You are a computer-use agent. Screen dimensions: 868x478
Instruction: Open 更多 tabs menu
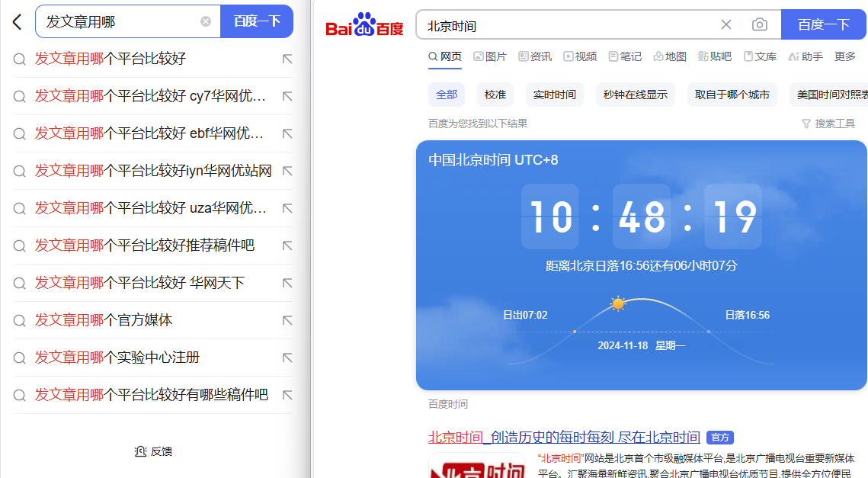pyautogui.click(x=845, y=56)
